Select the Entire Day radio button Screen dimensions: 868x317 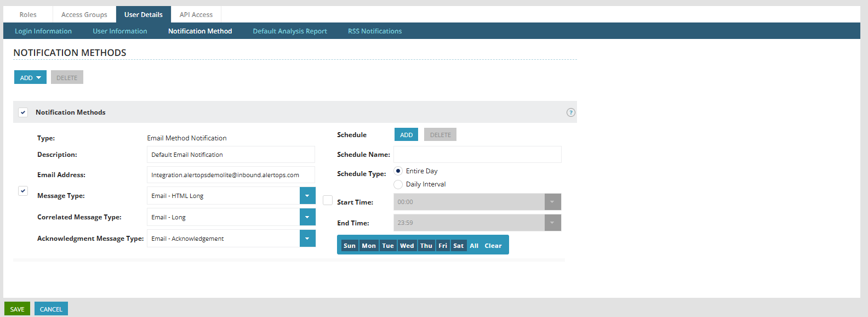(x=398, y=171)
